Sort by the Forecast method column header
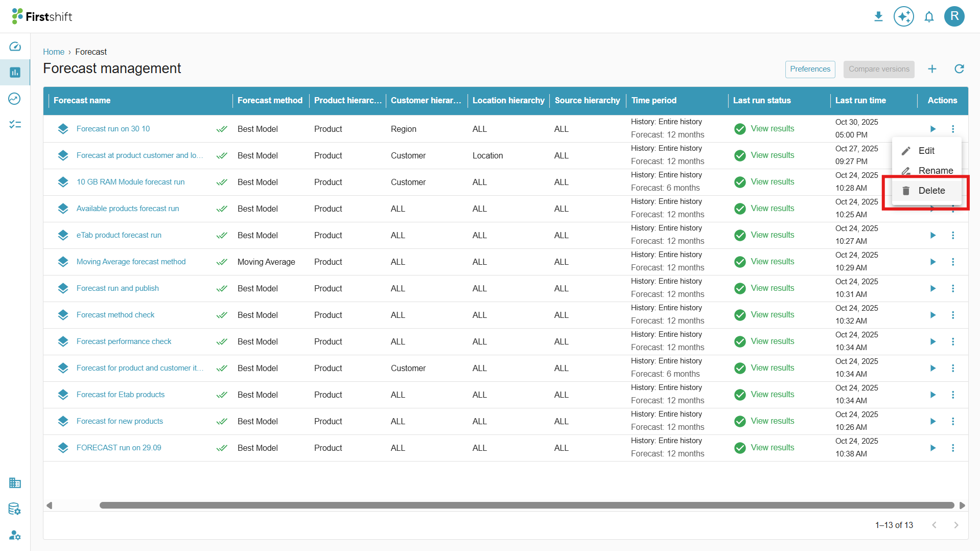The width and height of the screenshot is (980, 551). click(270, 101)
